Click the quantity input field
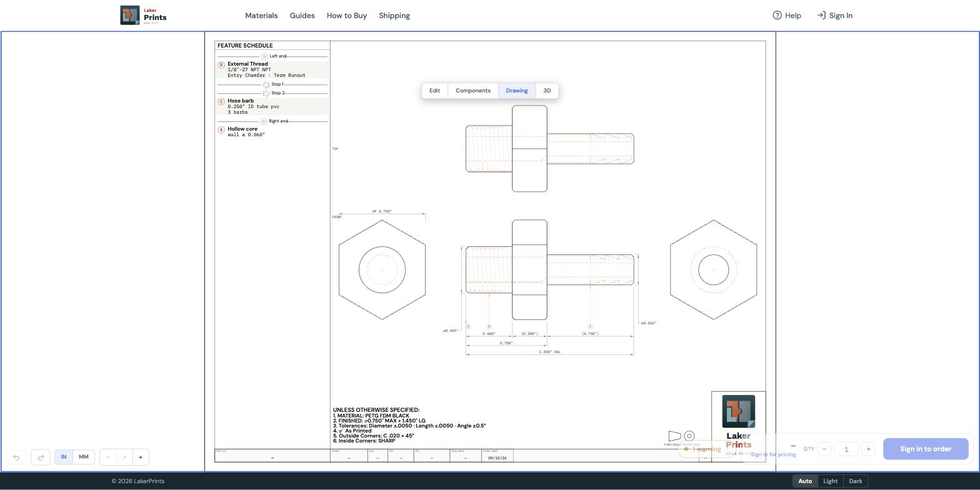Image resolution: width=980 pixels, height=490 pixels. pyautogui.click(x=846, y=449)
